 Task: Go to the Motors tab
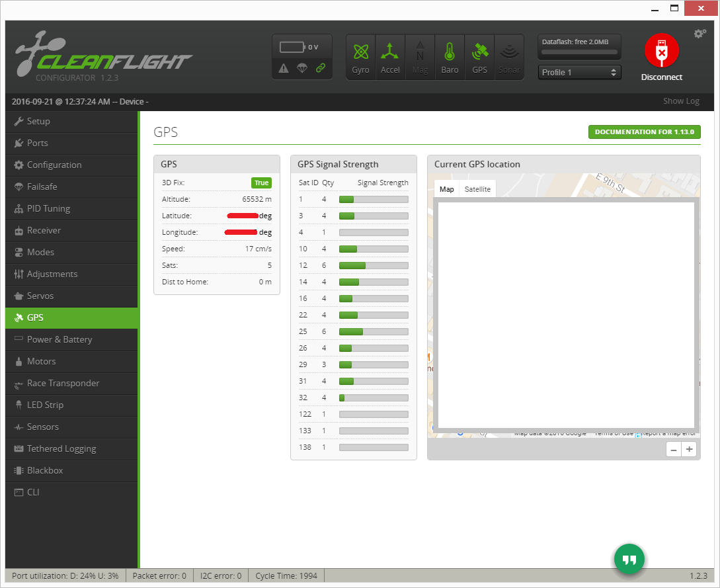point(41,361)
